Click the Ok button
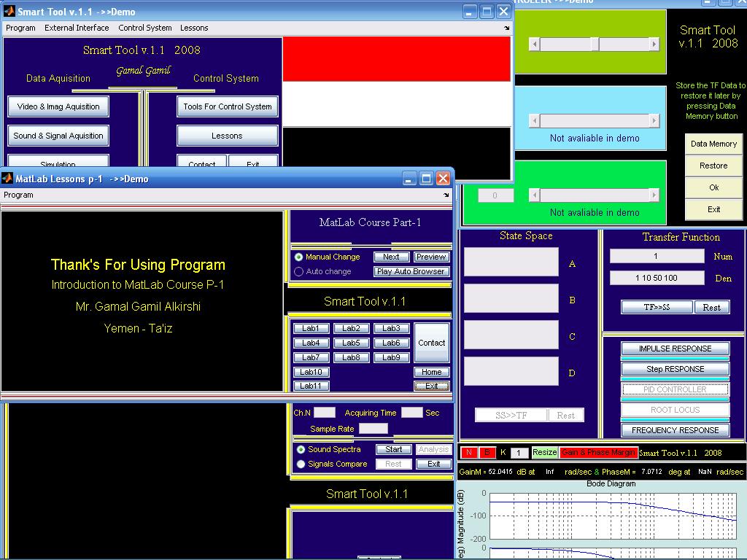The image size is (747, 560). click(713, 187)
